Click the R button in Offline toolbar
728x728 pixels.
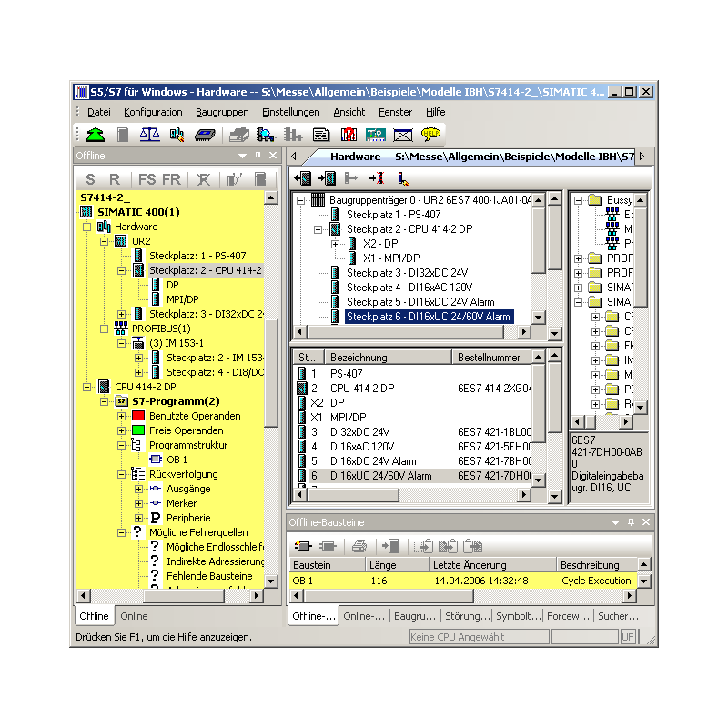pos(114,179)
